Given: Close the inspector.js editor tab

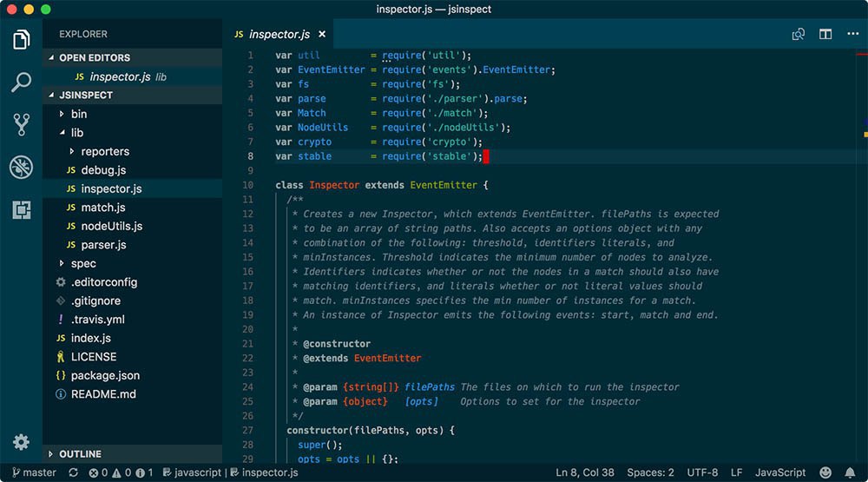Looking at the screenshot, I should tap(322, 35).
